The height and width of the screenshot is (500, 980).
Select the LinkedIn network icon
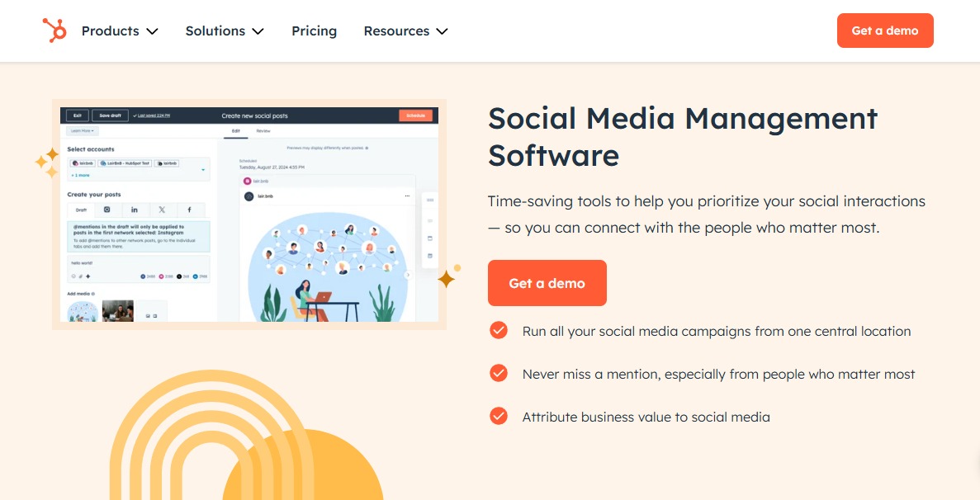coord(135,210)
